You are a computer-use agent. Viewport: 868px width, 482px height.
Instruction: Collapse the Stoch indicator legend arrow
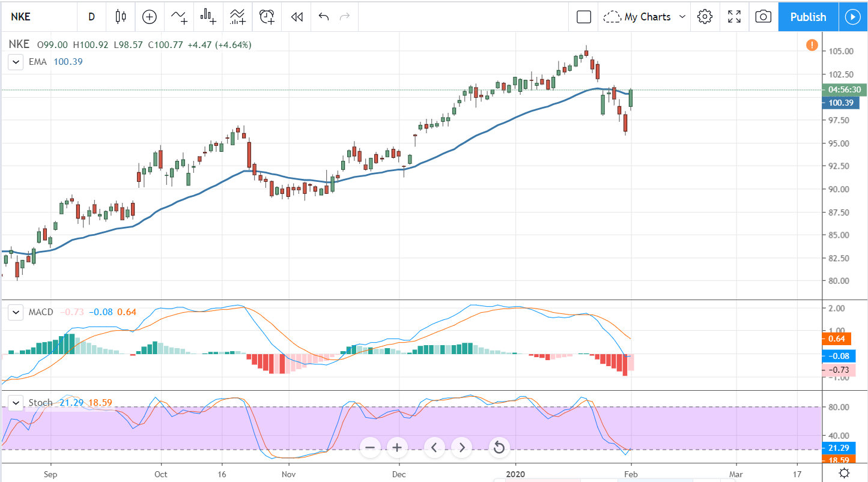pyautogui.click(x=16, y=402)
